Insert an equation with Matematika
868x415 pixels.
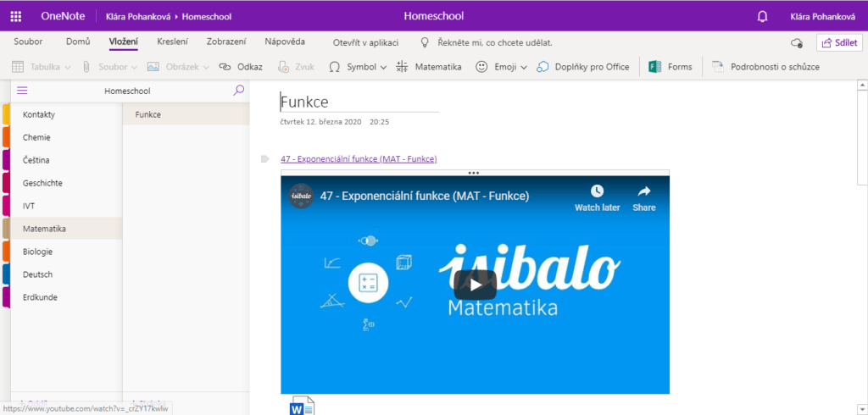[429, 66]
